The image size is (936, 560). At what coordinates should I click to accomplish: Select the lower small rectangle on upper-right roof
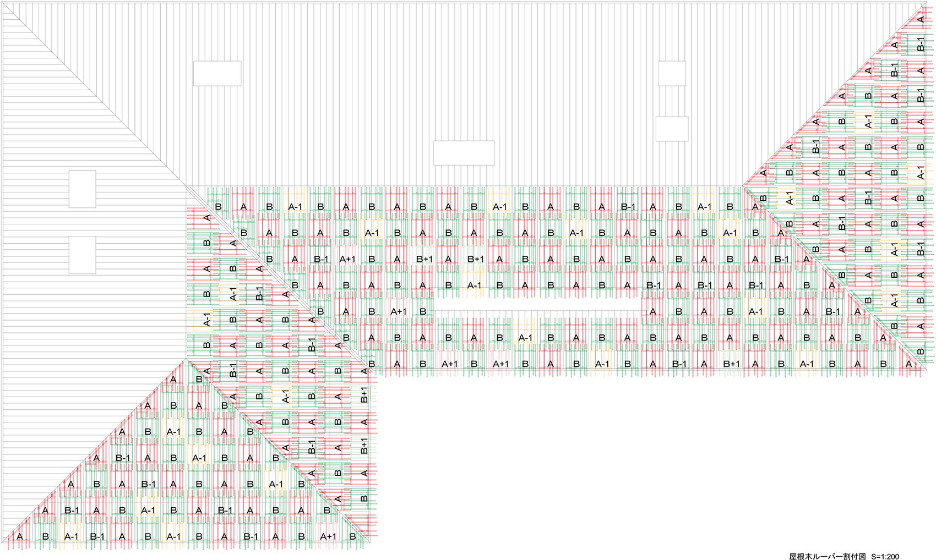[672, 129]
